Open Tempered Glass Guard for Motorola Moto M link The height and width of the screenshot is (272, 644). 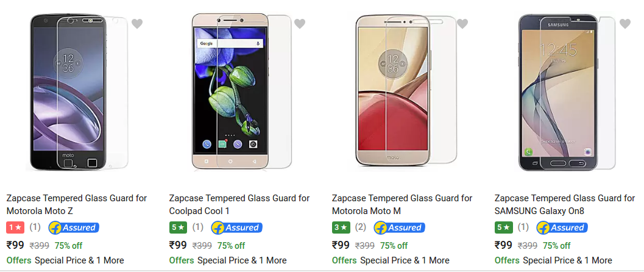tap(402, 205)
